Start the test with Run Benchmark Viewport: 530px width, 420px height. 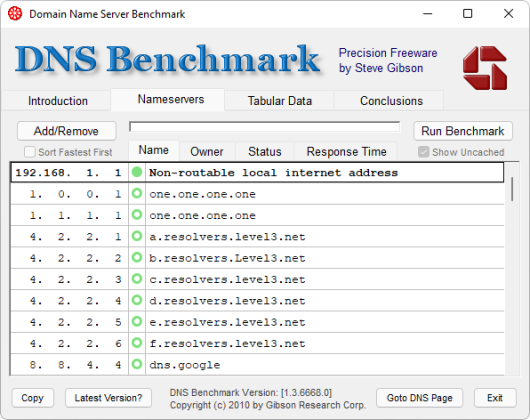click(x=463, y=131)
